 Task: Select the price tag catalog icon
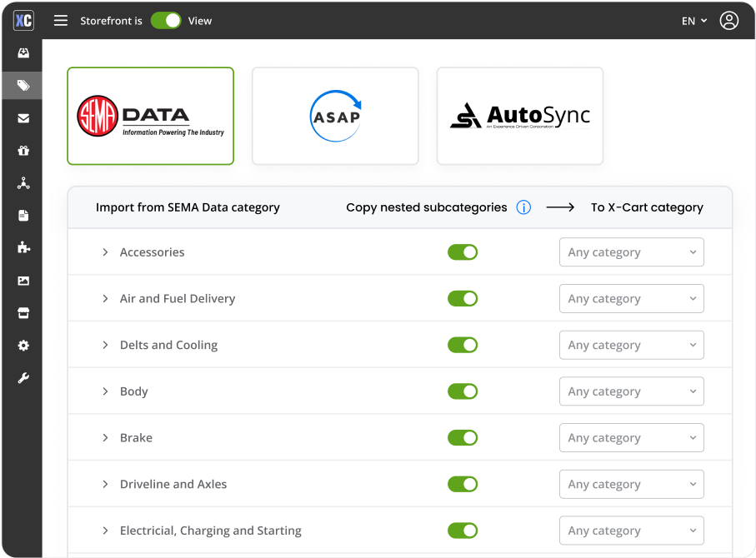click(23, 85)
